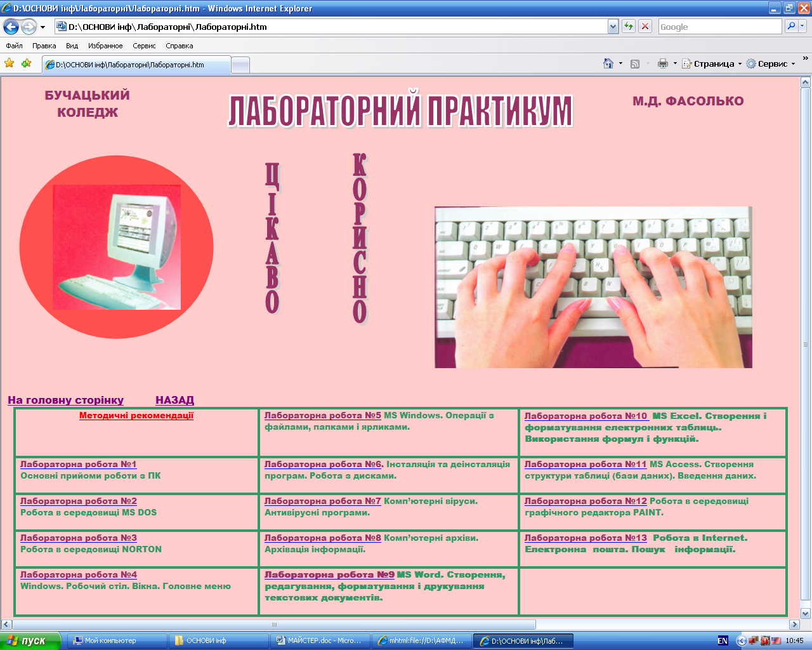This screenshot has width=812, height=650.
Task: Click the Forward navigation arrow button
Action: coord(29,27)
